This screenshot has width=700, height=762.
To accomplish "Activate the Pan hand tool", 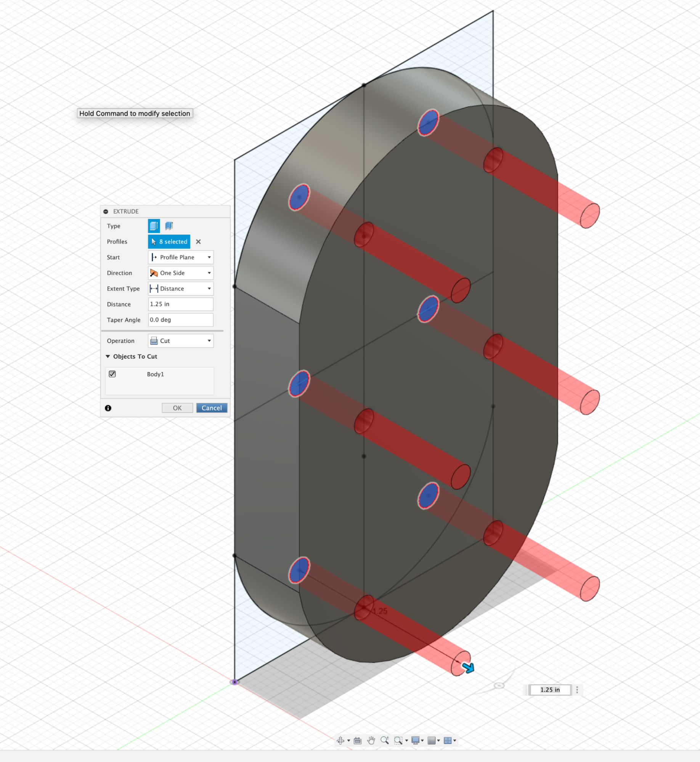I will [371, 740].
